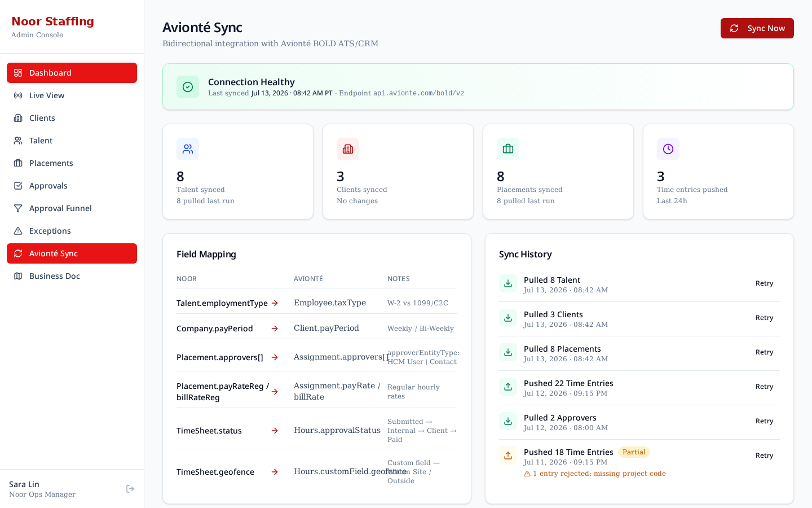Click the arrow beside Company.payPeriod

[275, 329]
